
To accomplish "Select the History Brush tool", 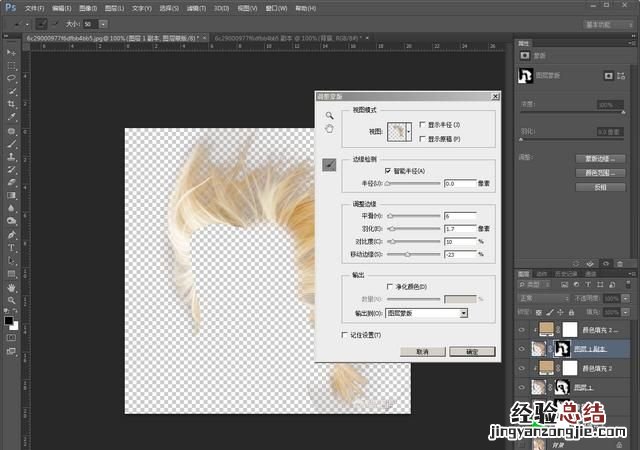I will (x=11, y=169).
